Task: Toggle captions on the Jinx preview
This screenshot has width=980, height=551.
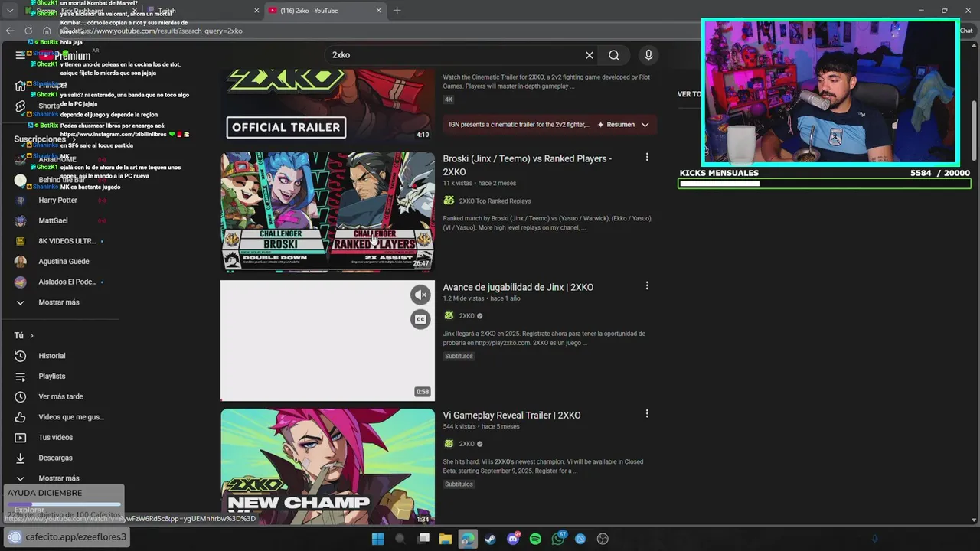Action: click(x=420, y=319)
